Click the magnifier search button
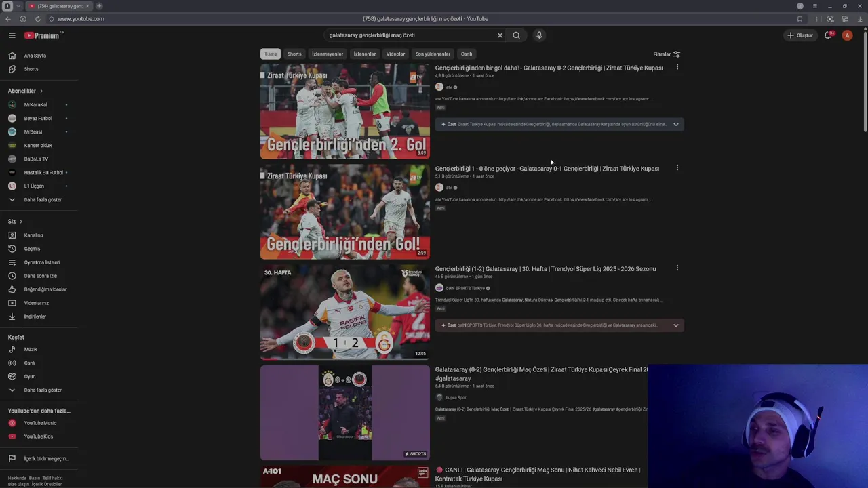The image size is (868, 488). (516, 35)
